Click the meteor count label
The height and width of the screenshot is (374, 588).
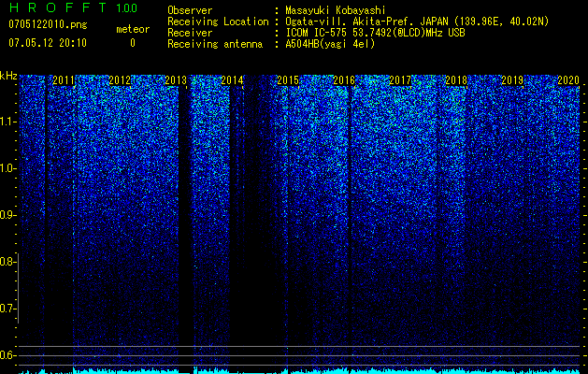(133, 29)
